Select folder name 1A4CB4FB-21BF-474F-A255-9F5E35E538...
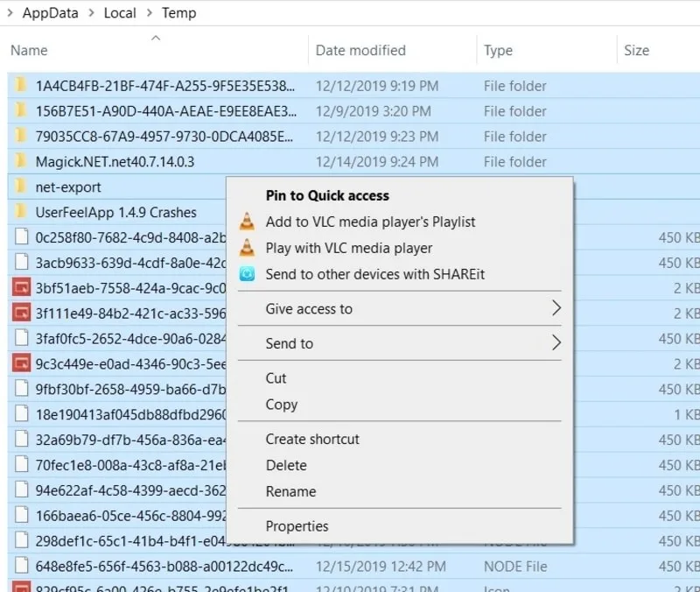This screenshot has height=592, width=700. click(165, 85)
